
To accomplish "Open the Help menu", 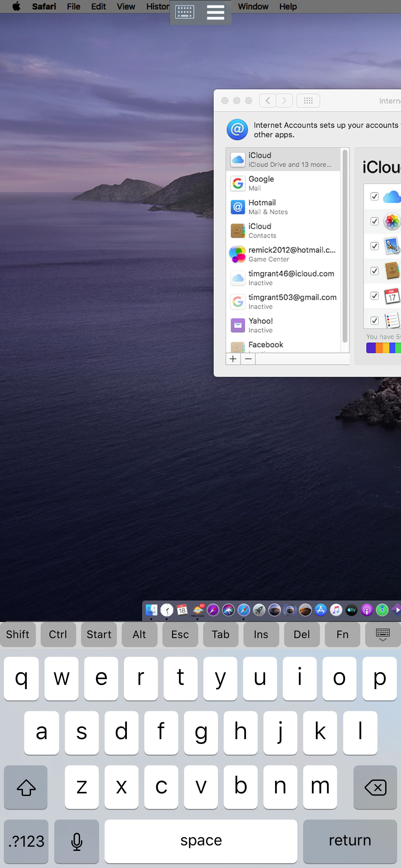I will [x=288, y=6].
